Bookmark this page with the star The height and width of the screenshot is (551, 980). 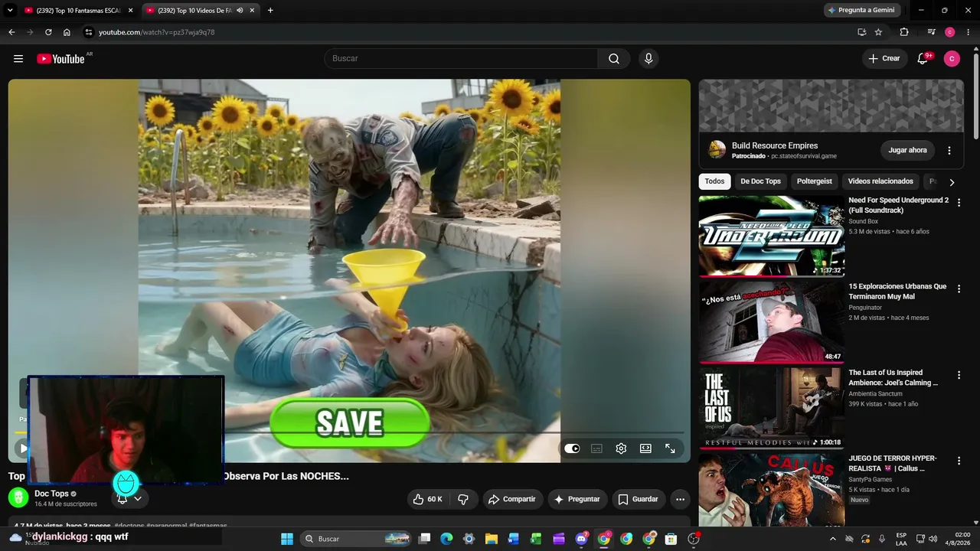[x=878, y=32]
